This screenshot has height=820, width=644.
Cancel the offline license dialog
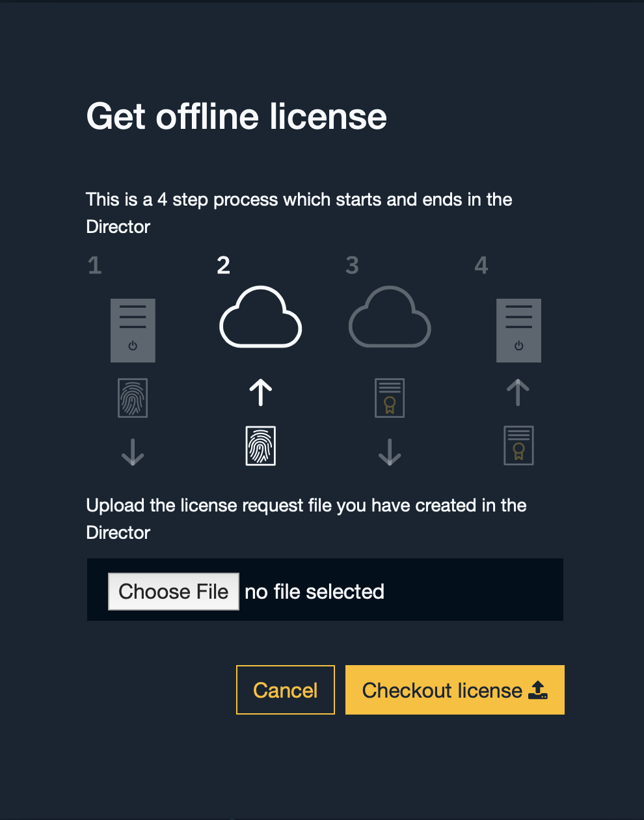pos(286,690)
